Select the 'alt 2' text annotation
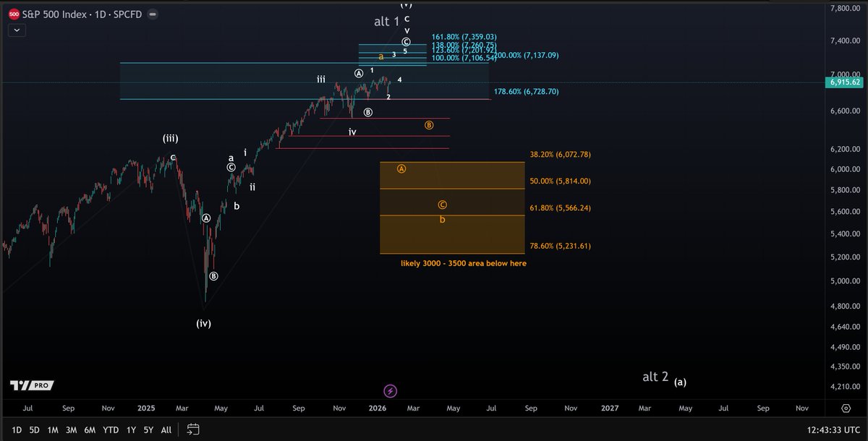The height and width of the screenshot is (441, 868). click(x=655, y=377)
